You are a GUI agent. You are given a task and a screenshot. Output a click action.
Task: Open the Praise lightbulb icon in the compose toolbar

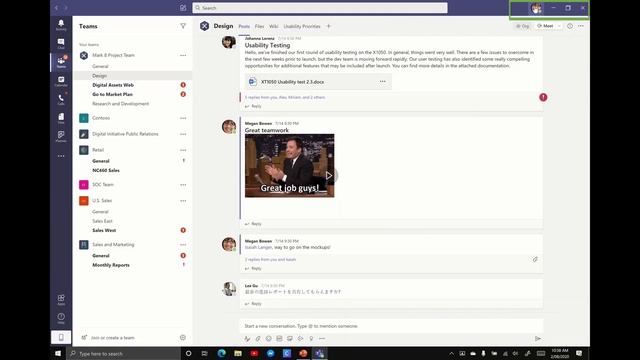[311, 338]
